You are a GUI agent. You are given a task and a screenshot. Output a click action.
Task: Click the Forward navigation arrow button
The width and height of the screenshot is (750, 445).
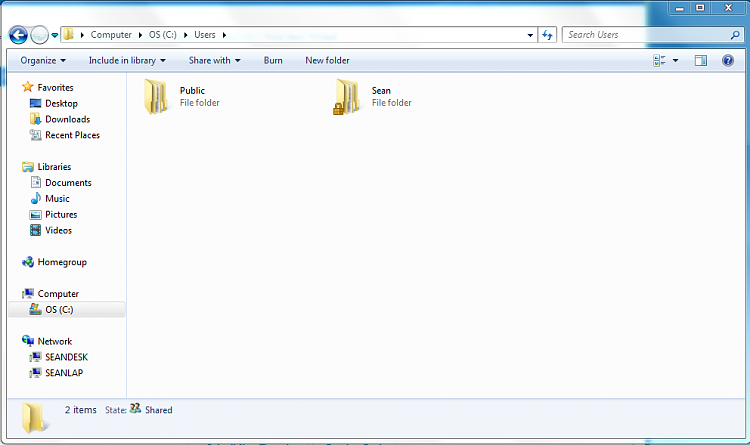coord(39,35)
